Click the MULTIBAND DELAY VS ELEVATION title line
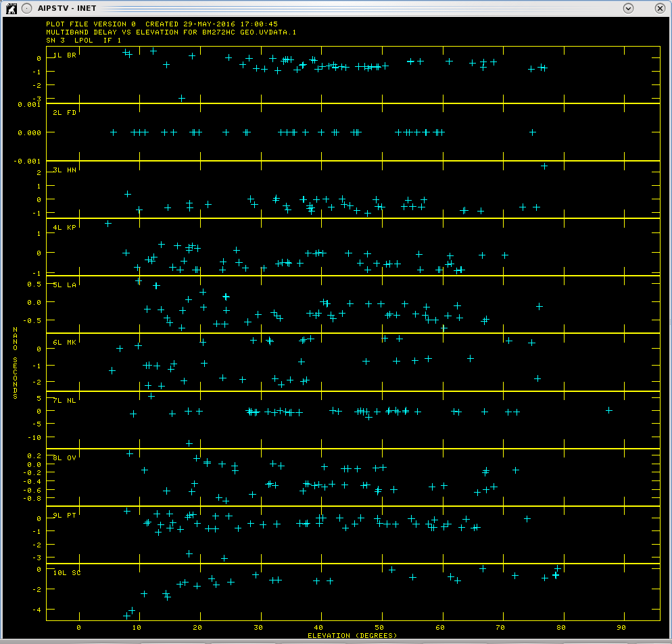Image resolution: width=672 pixels, height=644 pixels. [x=171, y=32]
